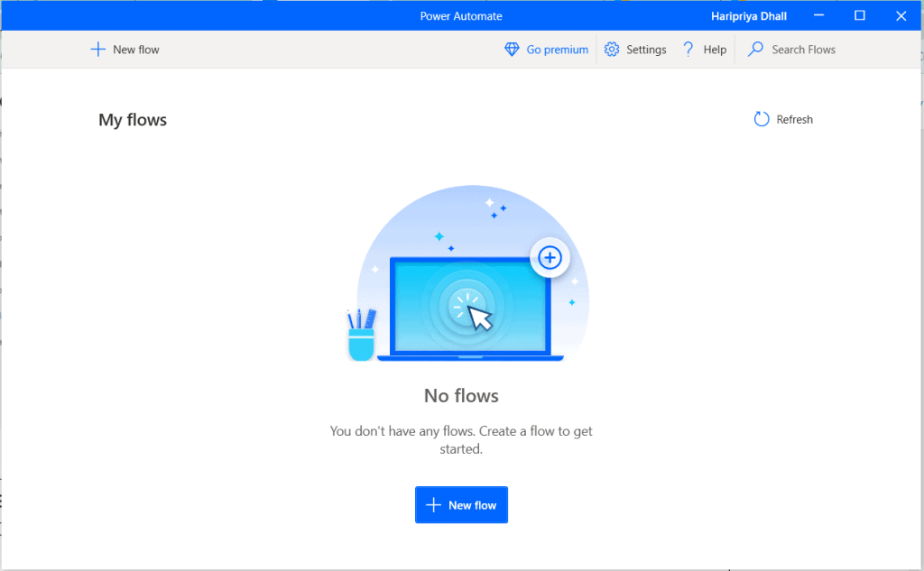
Task: Click the Power Automate title text
Action: click(461, 16)
